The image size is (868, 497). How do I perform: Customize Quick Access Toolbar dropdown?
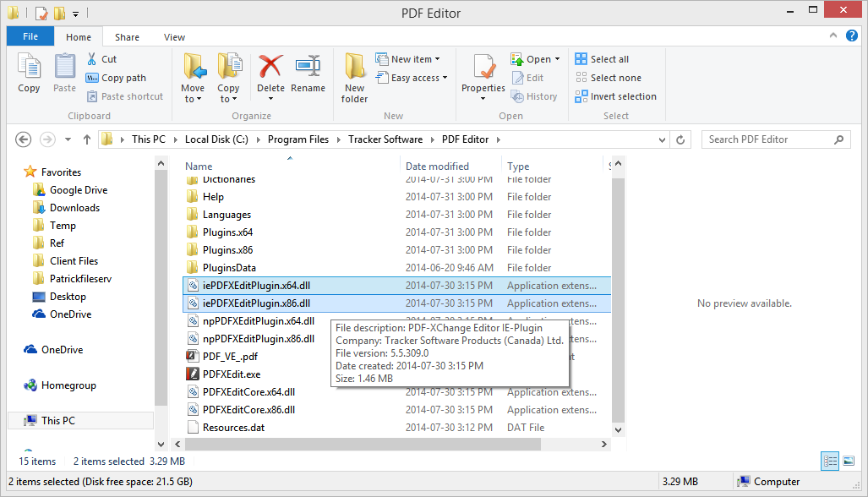[x=75, y=14]
